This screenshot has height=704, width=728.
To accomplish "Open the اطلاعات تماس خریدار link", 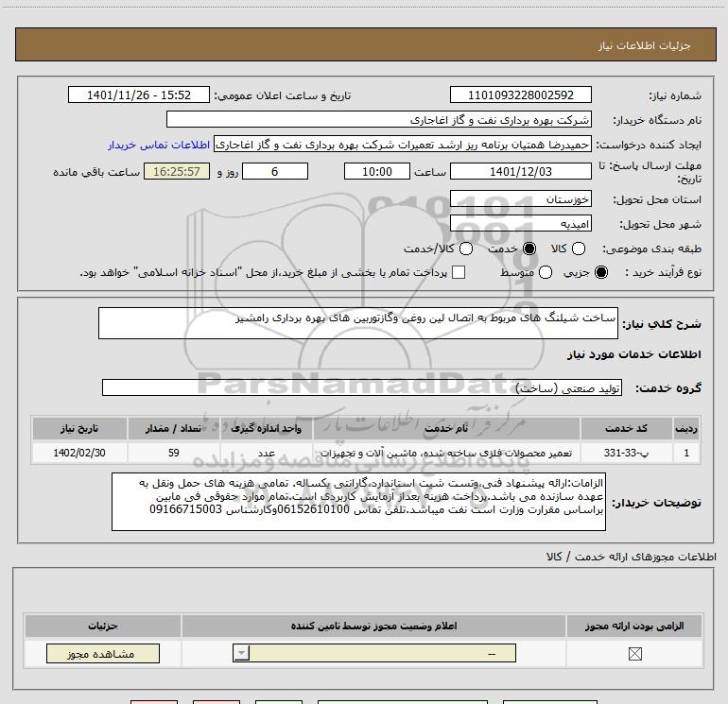I will [x=159, y=145].
